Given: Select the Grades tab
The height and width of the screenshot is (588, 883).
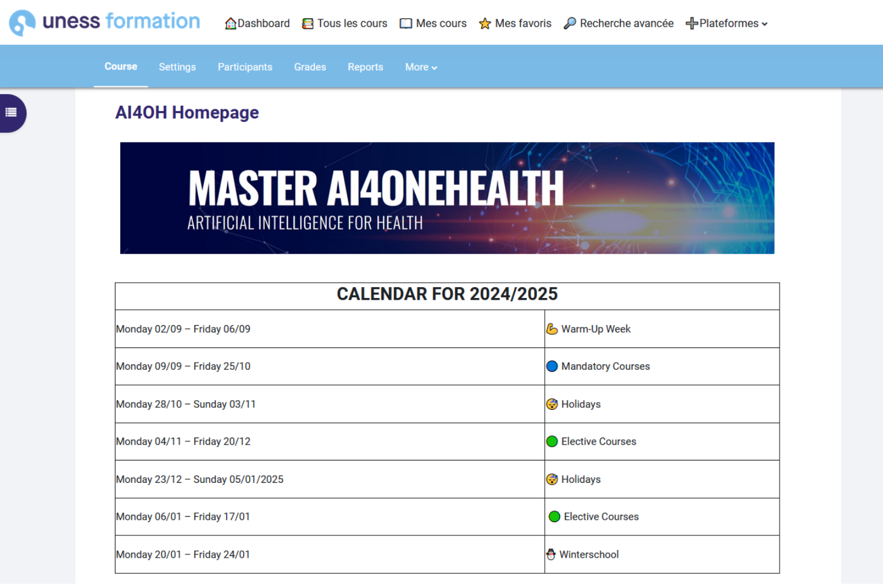Looking at the screenshot, I should [310, 67].
